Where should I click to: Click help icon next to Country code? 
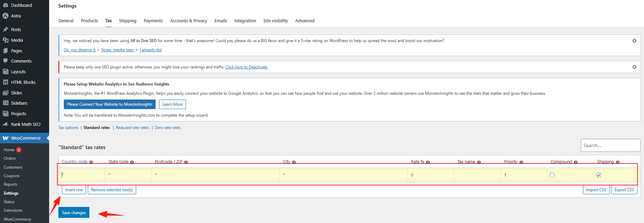(x=91, y=162)
